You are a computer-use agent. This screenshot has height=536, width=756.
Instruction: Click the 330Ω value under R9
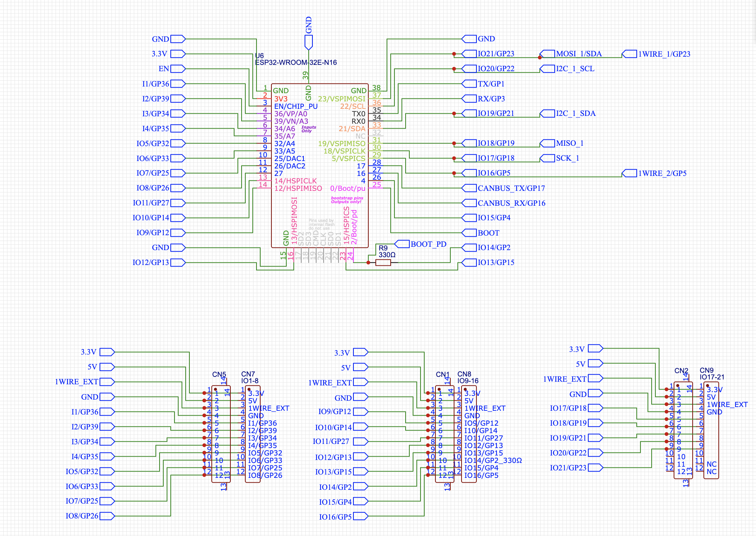click(387, 255)
